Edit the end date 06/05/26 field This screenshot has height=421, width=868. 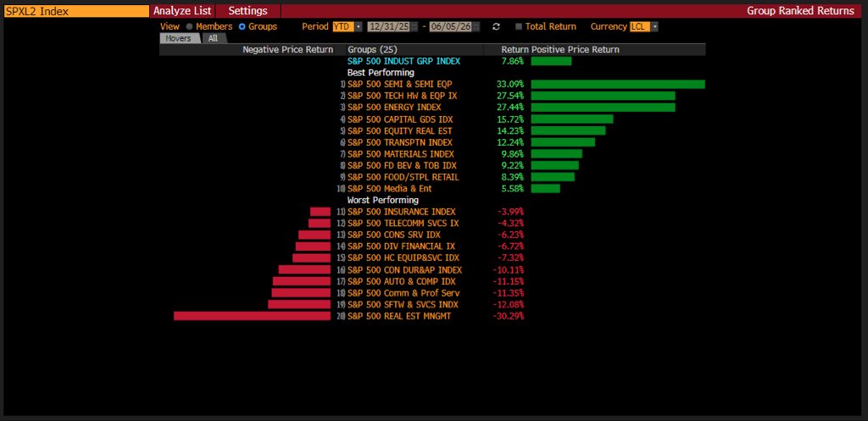tap(450, 26)
